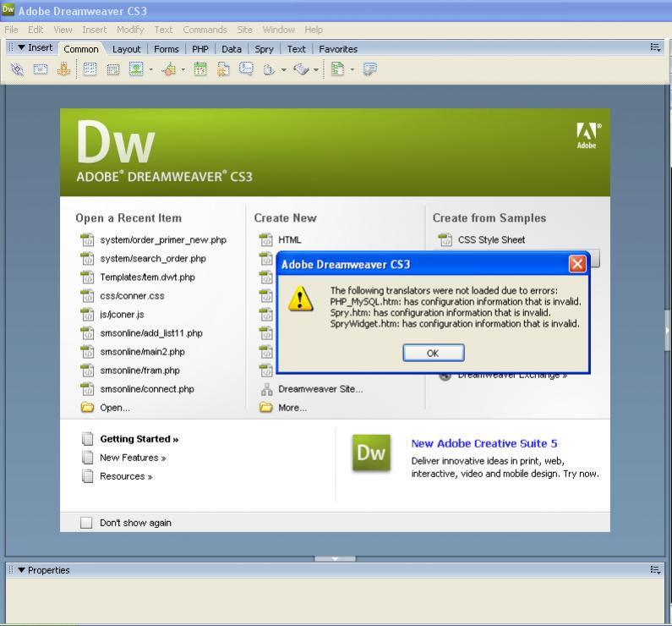Open system/search_order.php recent file
Viewport: 672px width, 626px height.
coord(153,259)
